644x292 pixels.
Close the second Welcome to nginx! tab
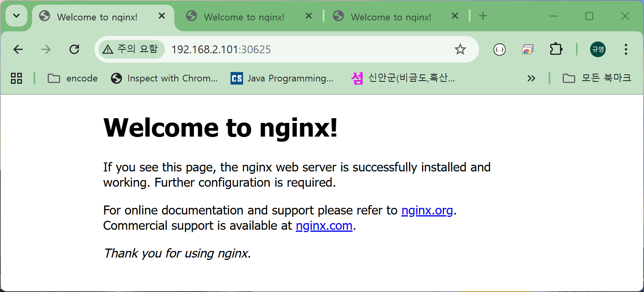point(309,16)
